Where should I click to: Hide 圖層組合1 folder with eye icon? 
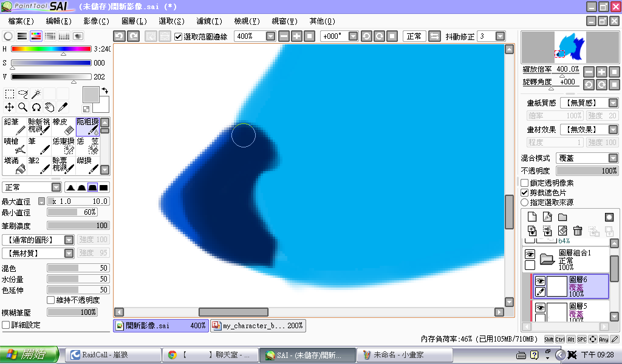[530, 254]
